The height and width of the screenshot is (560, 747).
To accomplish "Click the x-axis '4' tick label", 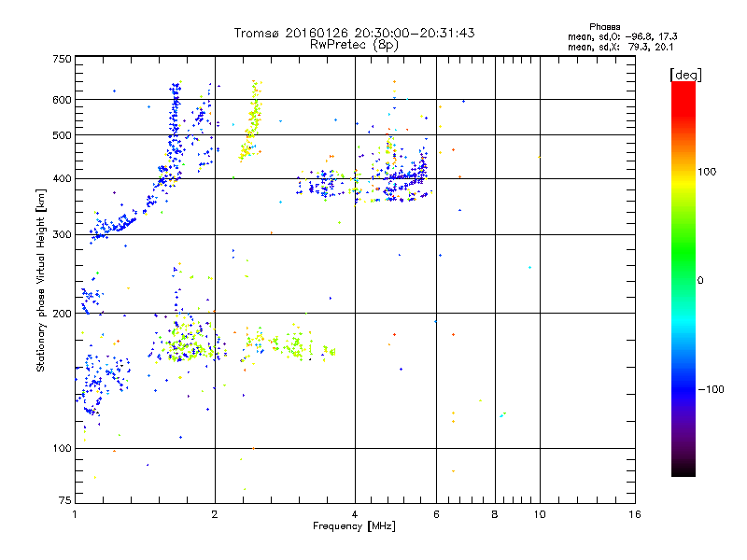I will click(x=355, y=514).
